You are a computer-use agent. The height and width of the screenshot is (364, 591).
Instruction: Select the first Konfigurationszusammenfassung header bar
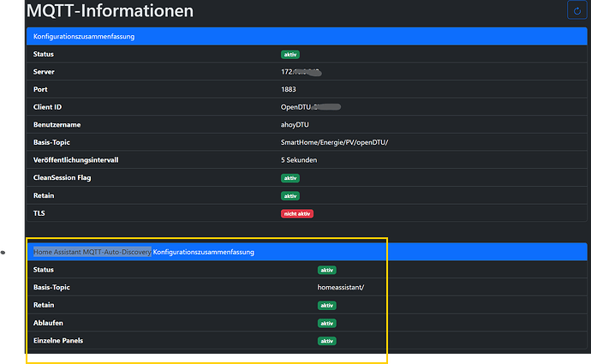point(307,36)
